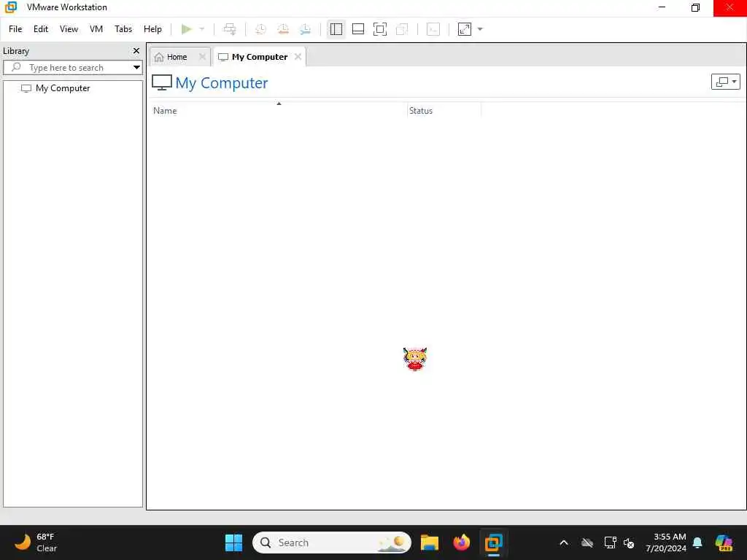Click the taskbar Search box
This screenshot has height=560, width=747.
point(332,542)
